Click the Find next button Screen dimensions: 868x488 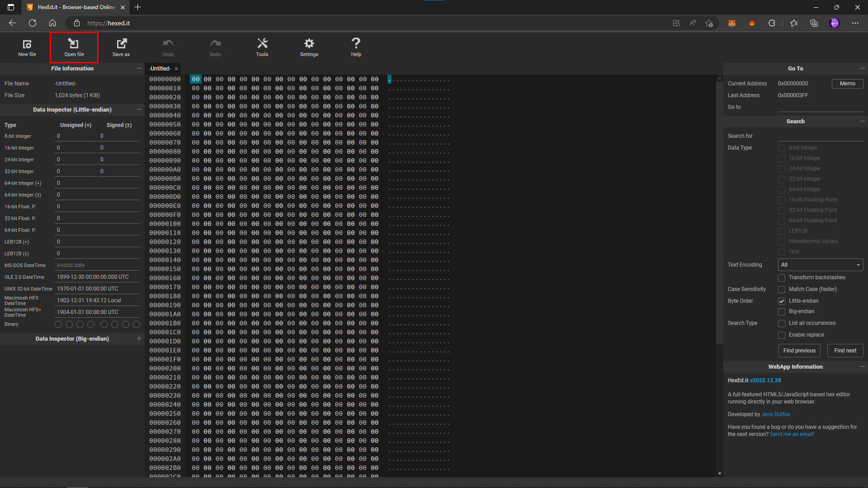pos(845,351)
